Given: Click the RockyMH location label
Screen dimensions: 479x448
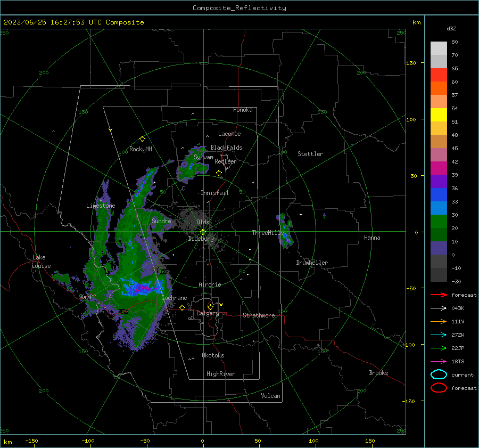Looking at the screenshot, I should click(x=141, y=149).
